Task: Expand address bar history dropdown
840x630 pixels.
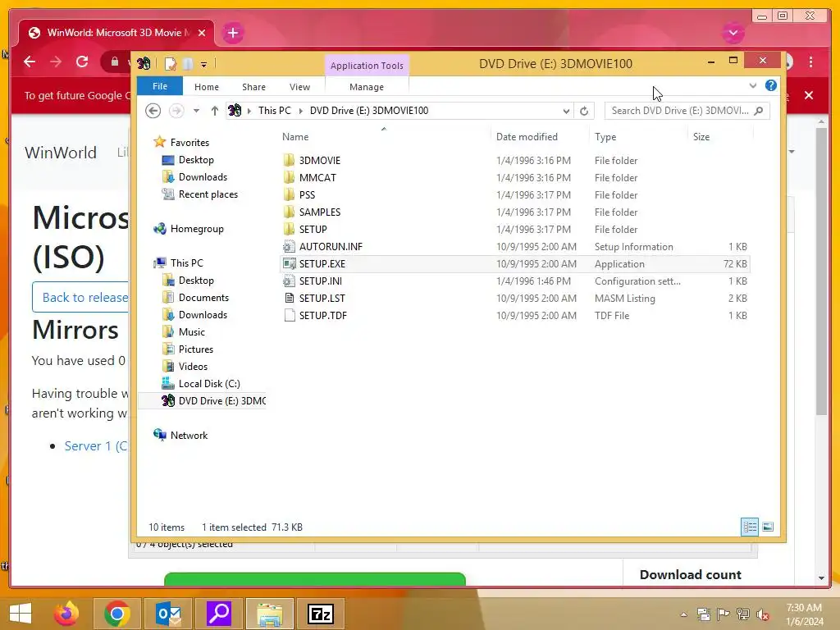Action: pos(566,111)
